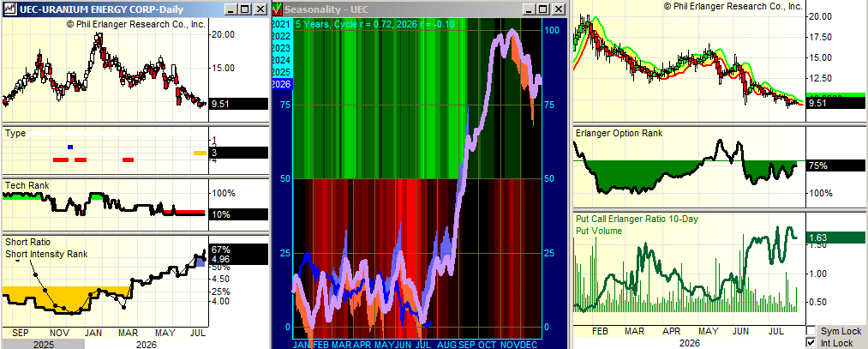Screen dimensions: 868x349
Task: Close the Seasonality - UEC window
Action: (558, 9)
